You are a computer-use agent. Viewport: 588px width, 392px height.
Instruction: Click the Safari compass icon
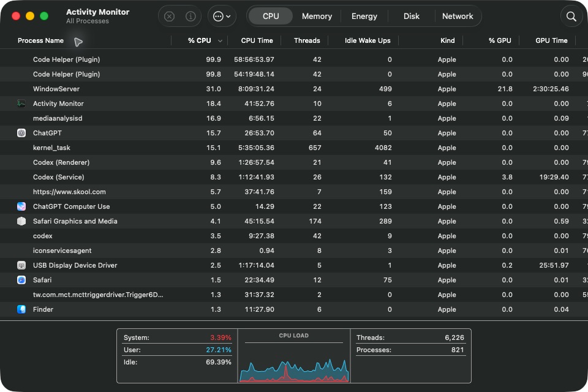click(21, 280)
